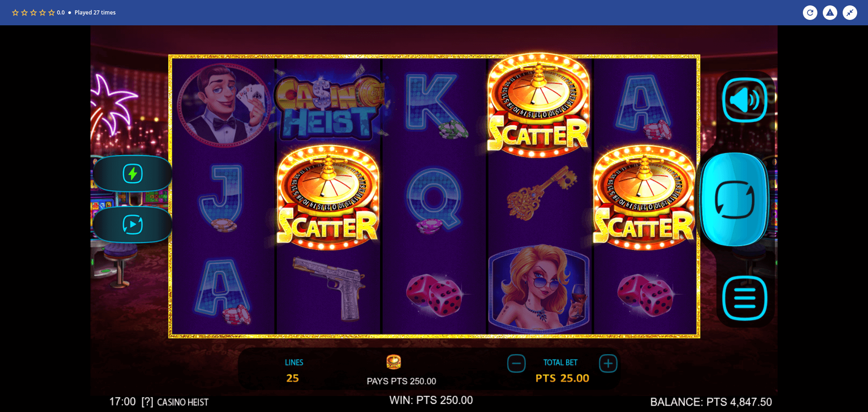This screenshot has width=868, height=412.
Task: Click the LINES 25 display
Action: (x=293, y=371)
